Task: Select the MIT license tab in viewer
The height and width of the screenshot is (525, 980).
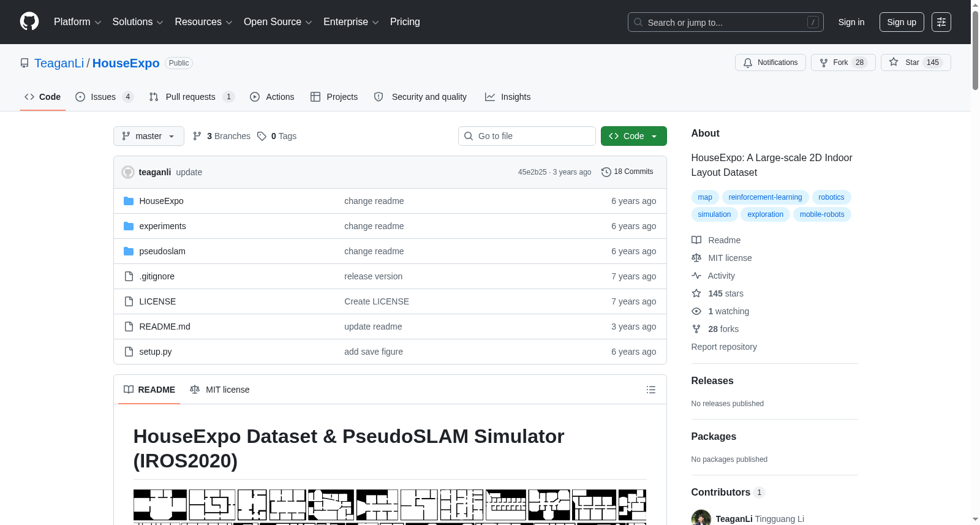Action: (x=220, y=390)
